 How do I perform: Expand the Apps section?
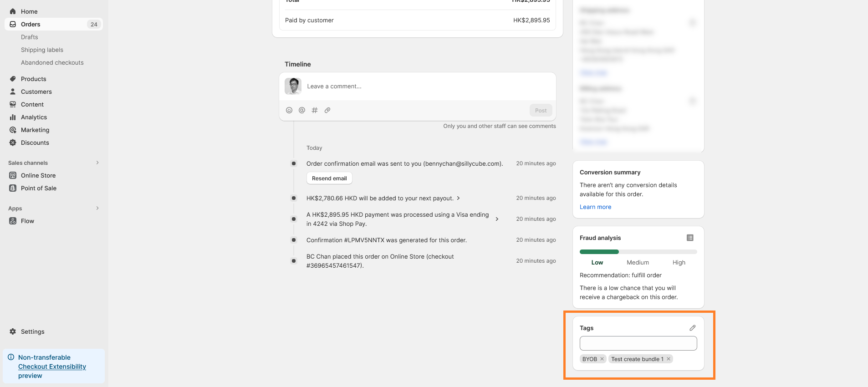(x=97, y=208)
